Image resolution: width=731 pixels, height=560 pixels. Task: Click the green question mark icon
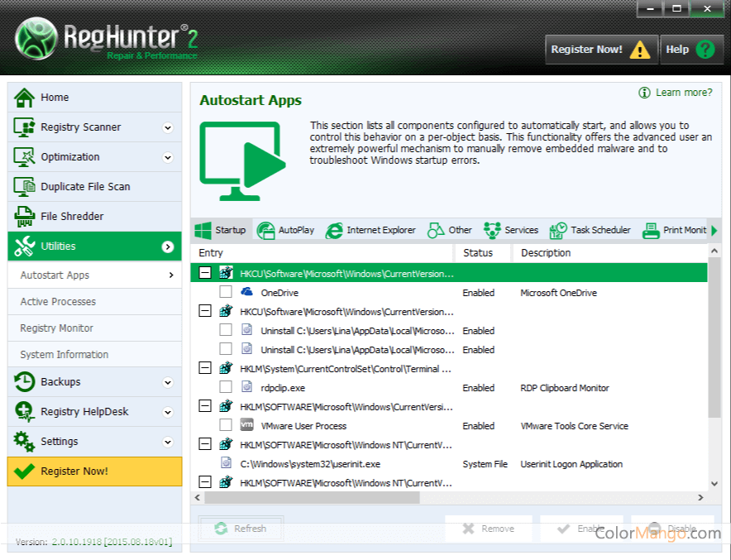[x=705, y=49]
